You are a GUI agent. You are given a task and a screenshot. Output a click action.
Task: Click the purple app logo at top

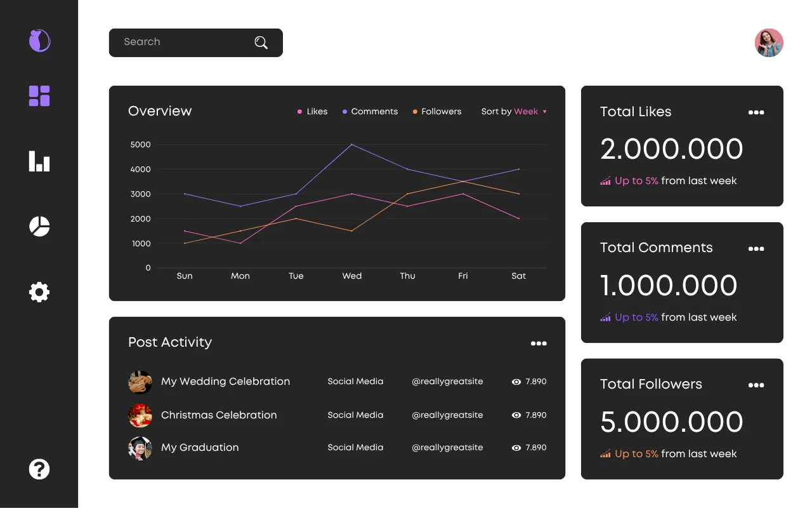point(39,41)
